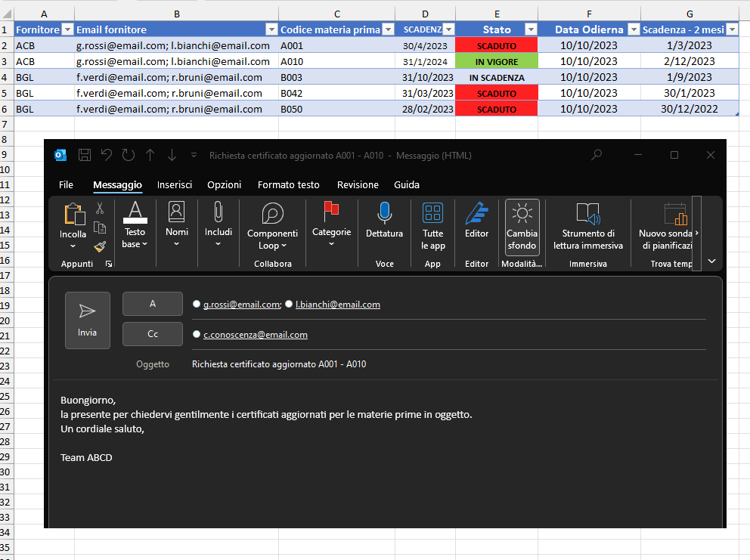Open Tutte le app grid icon
The image size is (750, 560).
click(x=433, y=213)
